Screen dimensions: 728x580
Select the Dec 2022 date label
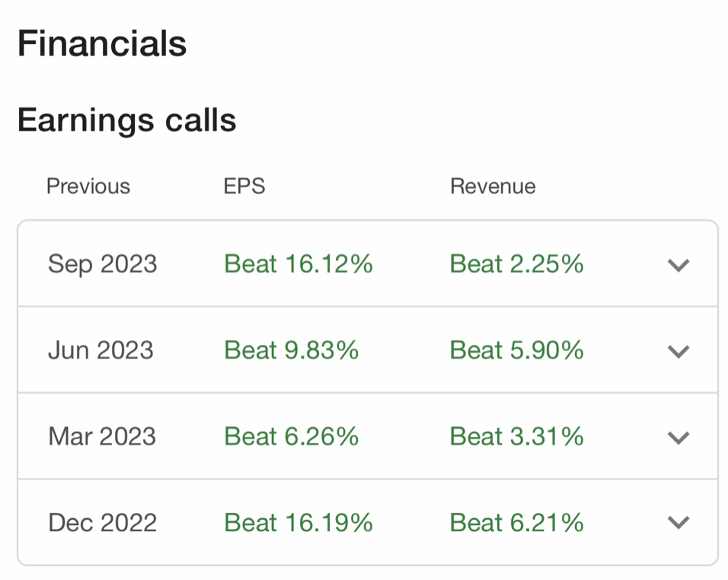coord(102,522)
